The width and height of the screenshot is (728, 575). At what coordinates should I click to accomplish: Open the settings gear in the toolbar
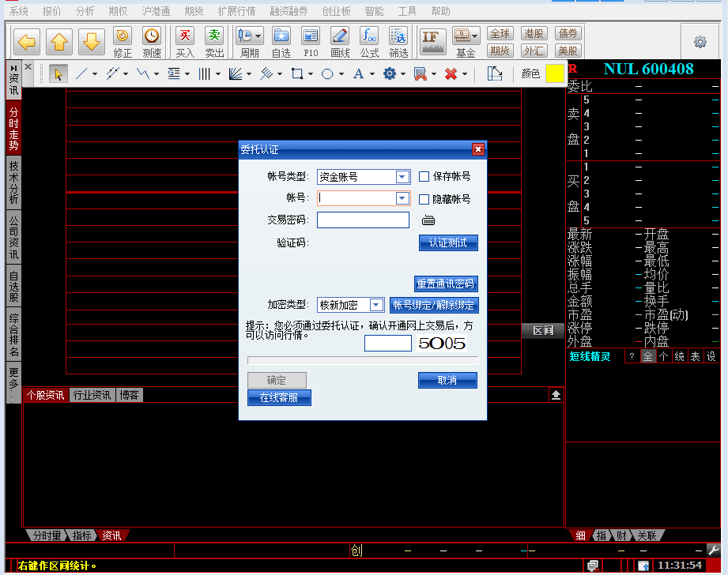click(x=700, y=42)
